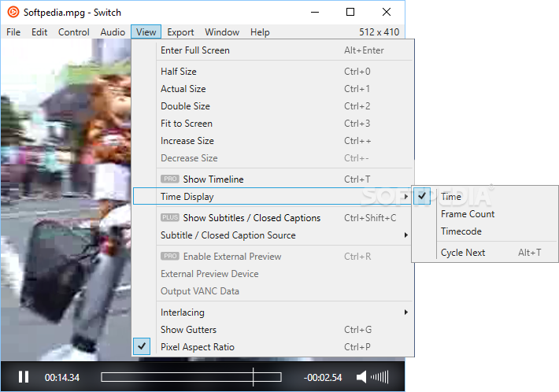
Task: Toggle the Pixel Aspect Ratio checkmark
Action: click(x=142, y=346)
